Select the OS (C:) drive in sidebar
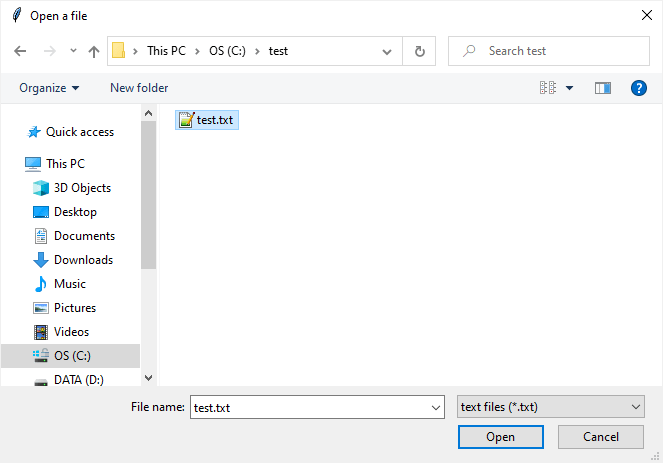663x463 pixels. [x=71, y=356]
